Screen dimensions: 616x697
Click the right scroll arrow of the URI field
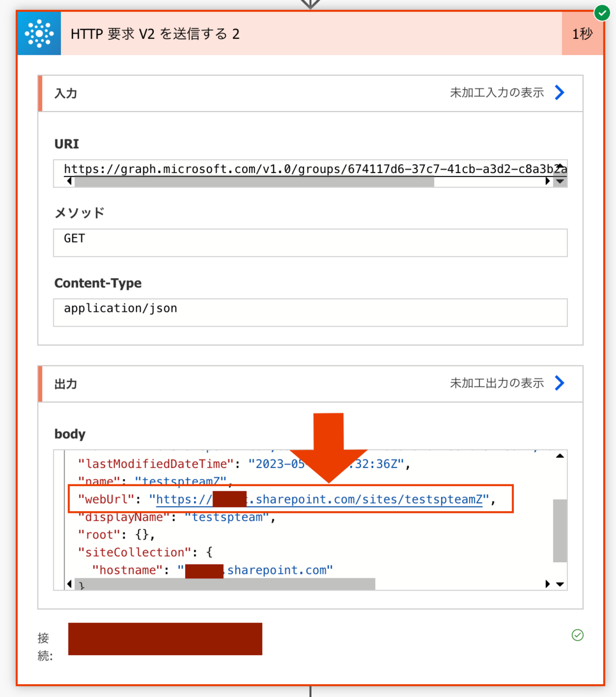click(x=547, y=181)
